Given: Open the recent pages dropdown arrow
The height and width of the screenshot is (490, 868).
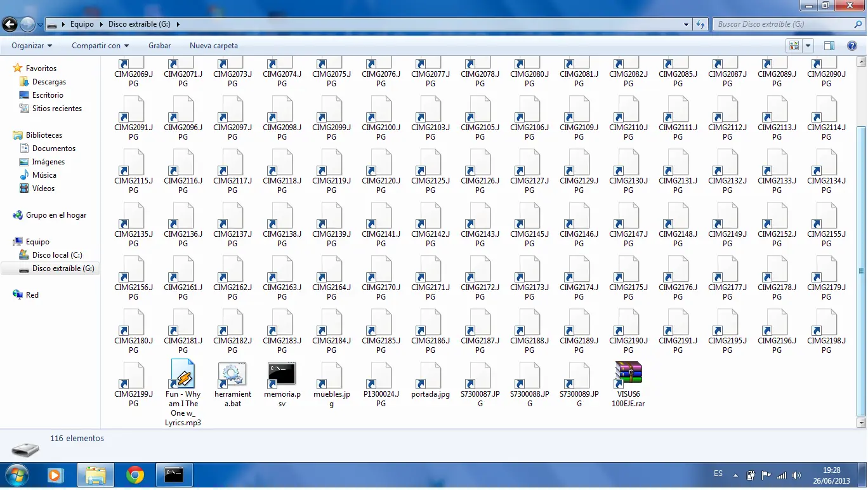Looking at the screenshot, I should (41, 25).
